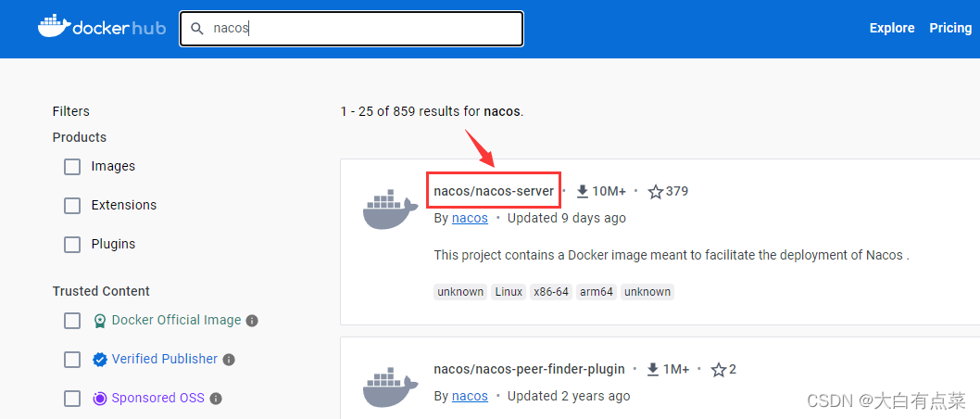Click info icon next to Sponsored OSS

(216, 399)
